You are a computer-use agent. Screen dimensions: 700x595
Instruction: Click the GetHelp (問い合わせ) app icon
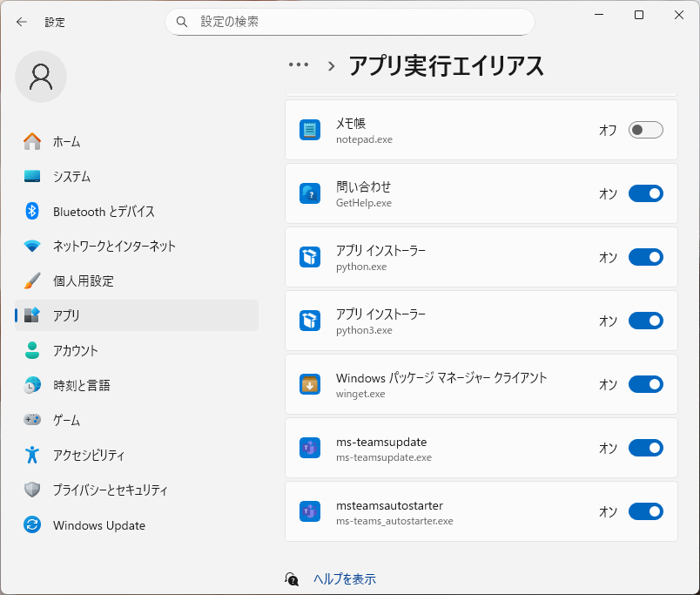[310, 193]
